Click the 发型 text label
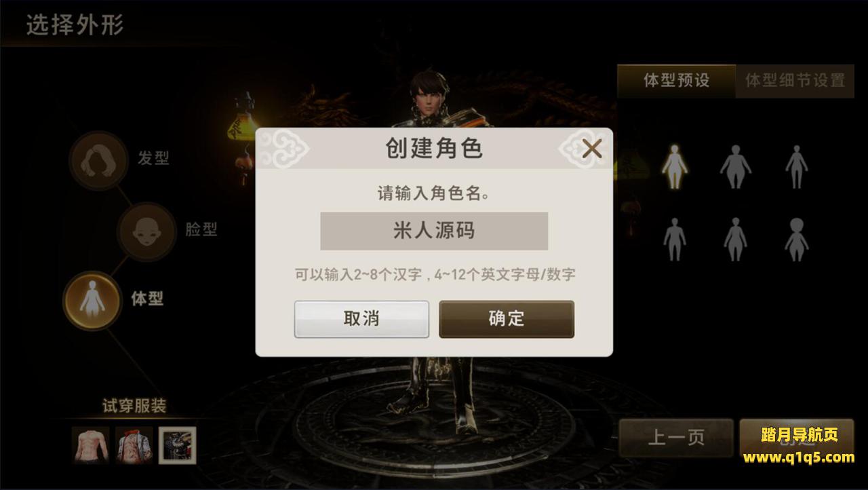The height and width of the screenshot is (490, 868). tap(153, 158)
